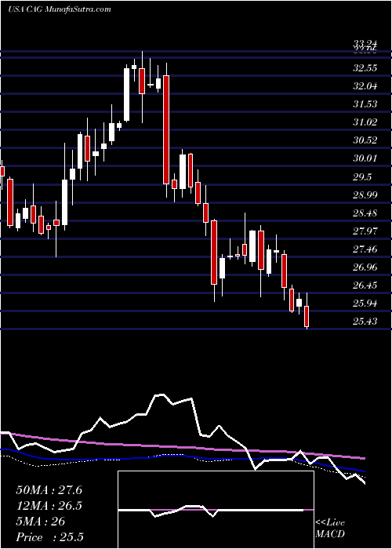392x549 pixels.
Task: Click the 12MA : 26.5 readout
Action: (49, 506)
